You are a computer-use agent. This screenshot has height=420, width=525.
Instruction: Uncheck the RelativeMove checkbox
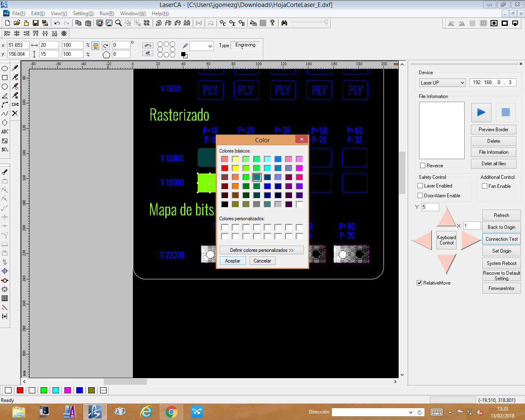pyautogui.click(x=420, y=283)
